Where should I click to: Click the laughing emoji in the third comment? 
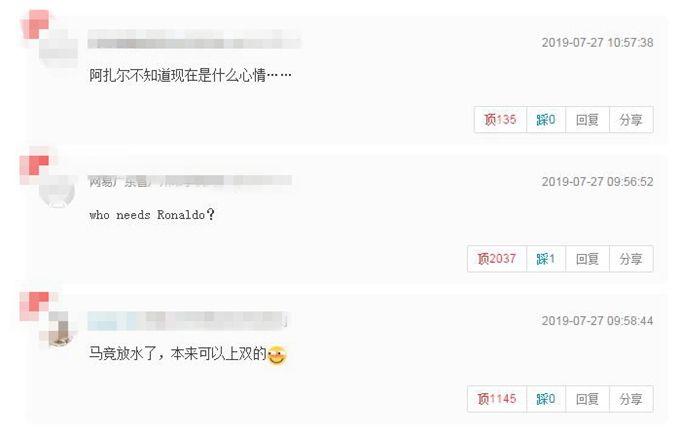point(277,355)
